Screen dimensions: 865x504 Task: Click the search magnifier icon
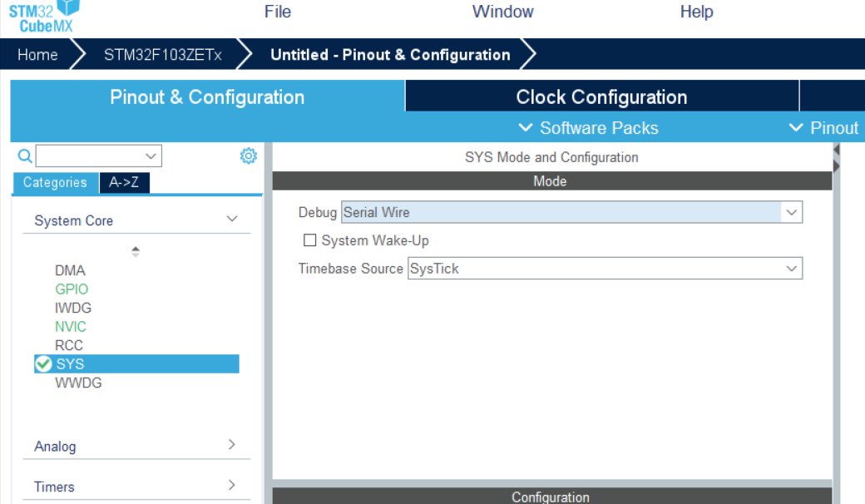click(25, 156)
